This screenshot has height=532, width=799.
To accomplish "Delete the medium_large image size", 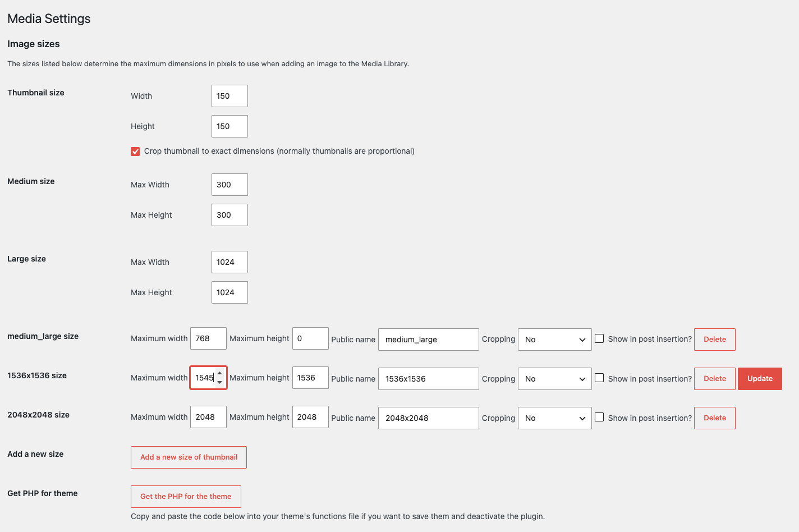I will click(714, 340).
